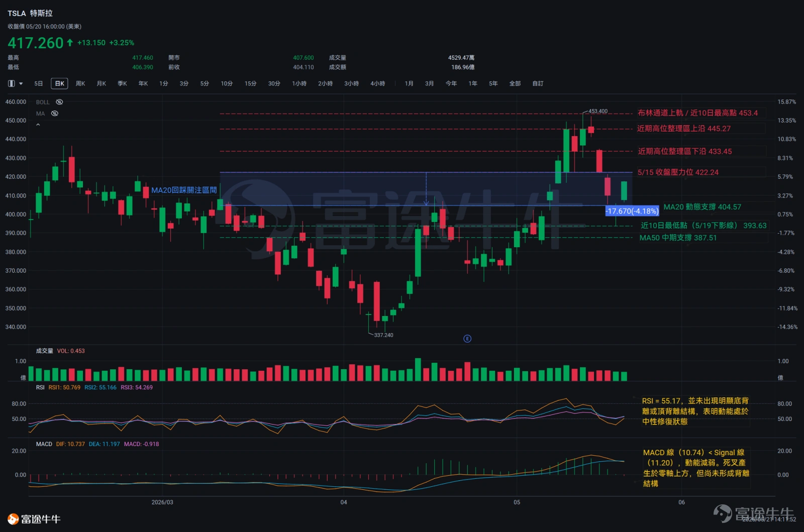The width and height of the screenshot is (804, 532).
Task: Choose the 5分 interval
Action: pyautogui.click(x=205, y=83)
